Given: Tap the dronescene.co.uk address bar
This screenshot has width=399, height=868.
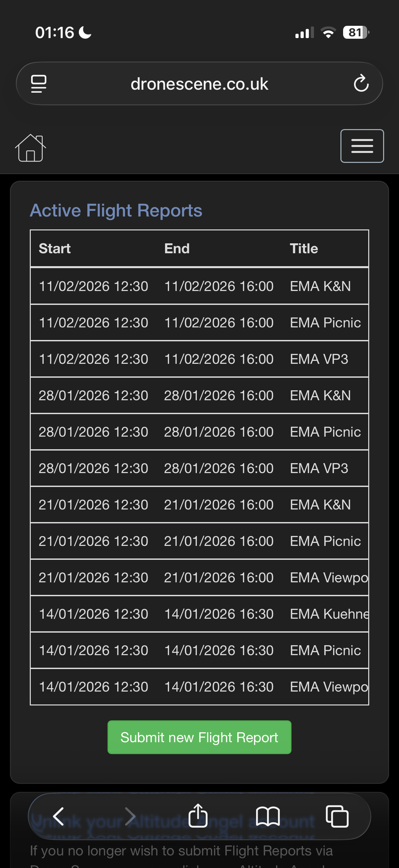Looking at the screenshot, I should click(199, 83).
